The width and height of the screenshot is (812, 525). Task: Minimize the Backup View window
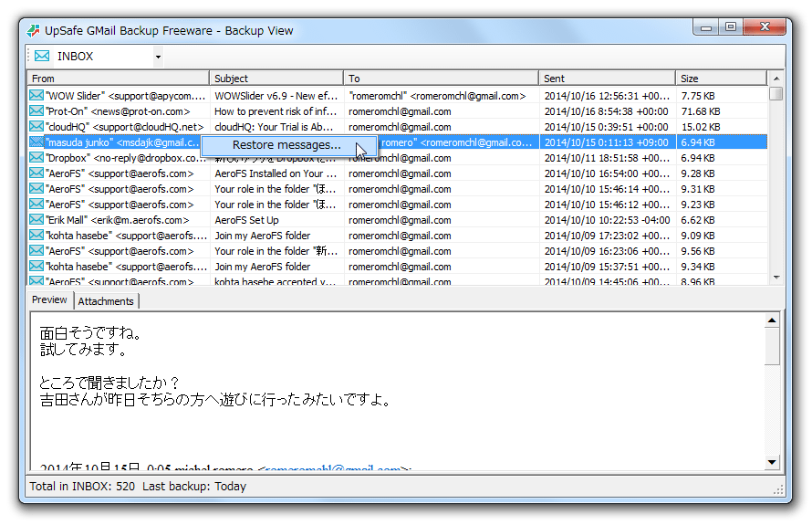pos(705,27)
